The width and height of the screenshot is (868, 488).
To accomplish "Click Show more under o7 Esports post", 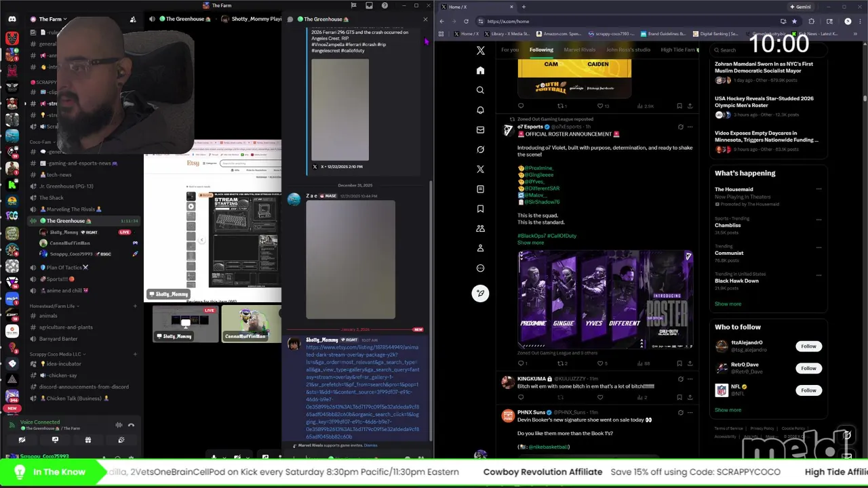I will point(530,243).
